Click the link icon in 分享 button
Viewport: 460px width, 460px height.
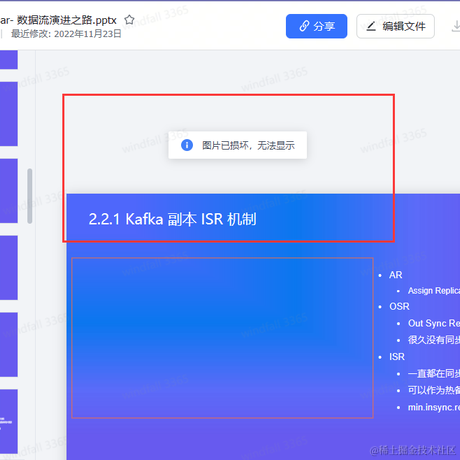tap(304, 26)
